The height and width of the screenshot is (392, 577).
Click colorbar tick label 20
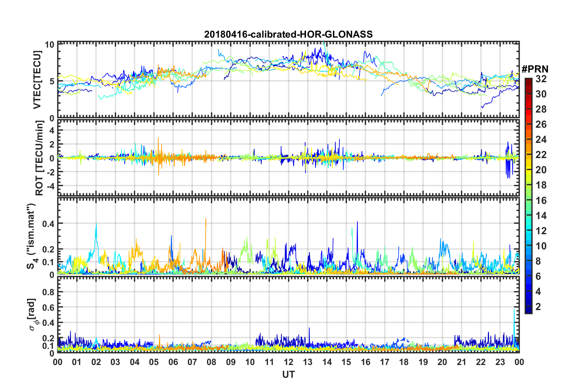tap(541, 170)
